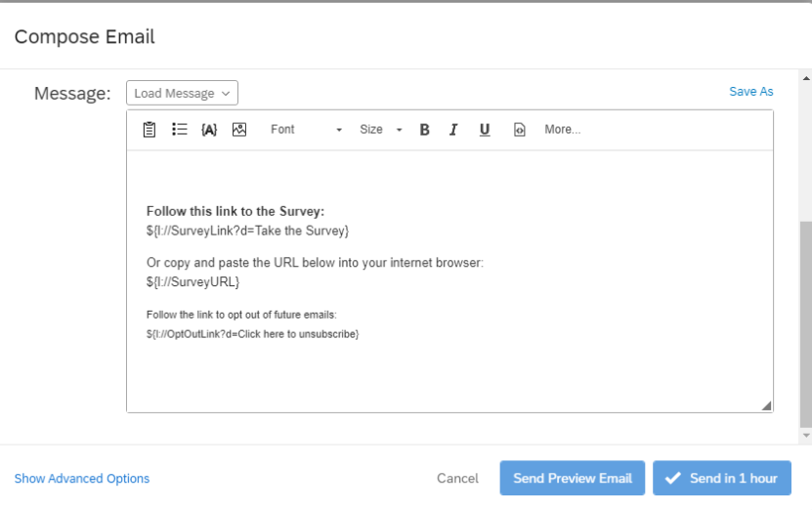Click inside the message body text area

click(449, 371)
